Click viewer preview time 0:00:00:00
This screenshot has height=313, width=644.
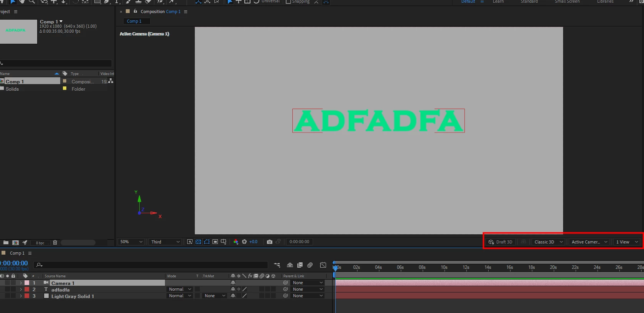299,242
